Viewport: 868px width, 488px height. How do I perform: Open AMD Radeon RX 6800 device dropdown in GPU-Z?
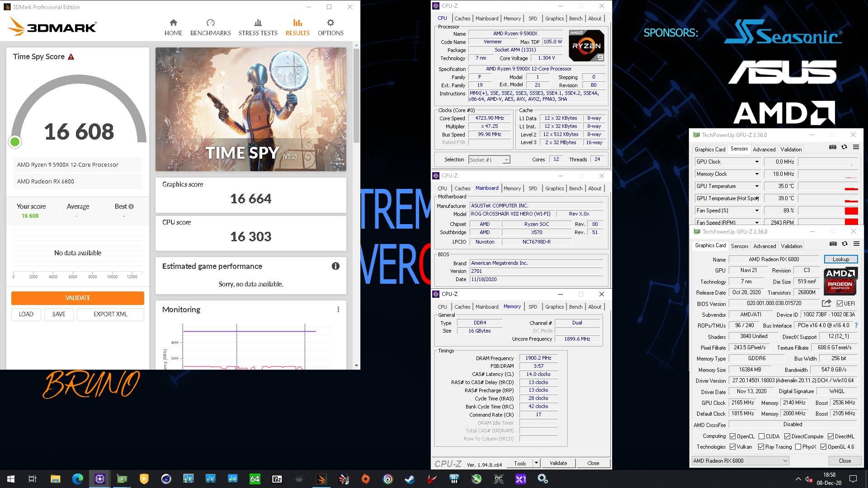[x=741, y=460]
